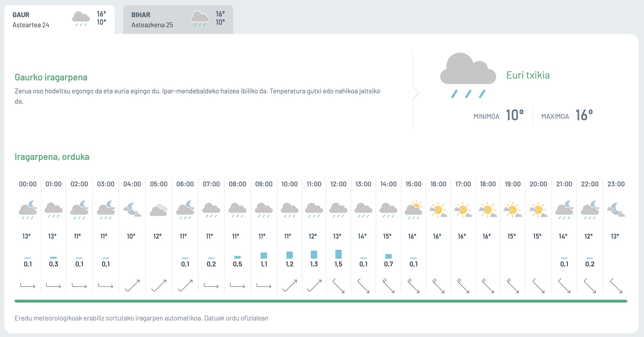This screenshot has height=337, width=644.
Task: Click the 17:00 hour label
Action: point(463,184)
